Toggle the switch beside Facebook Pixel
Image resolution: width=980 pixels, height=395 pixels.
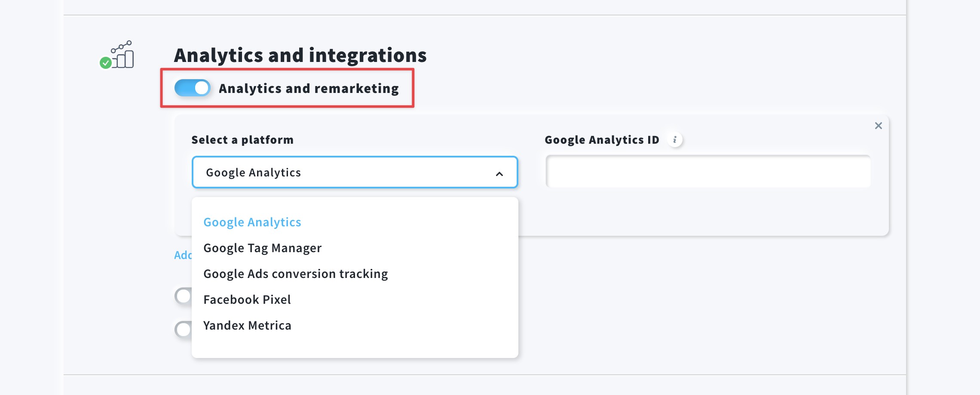(184, 296)
